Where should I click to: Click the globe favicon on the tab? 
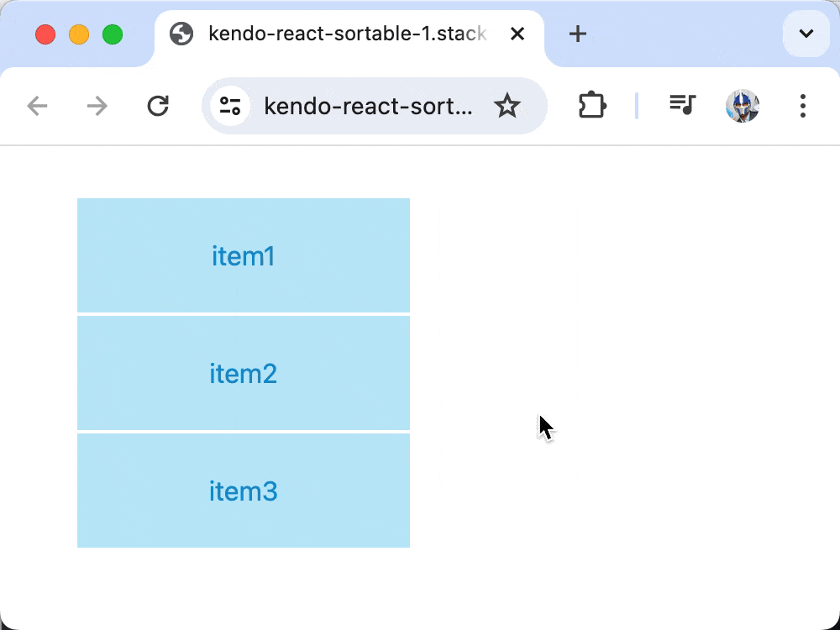181,34
